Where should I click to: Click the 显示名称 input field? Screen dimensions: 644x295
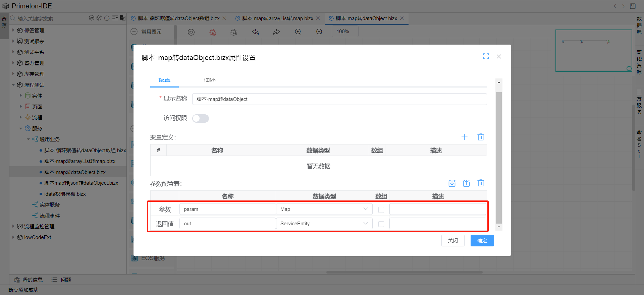[339, 99]
